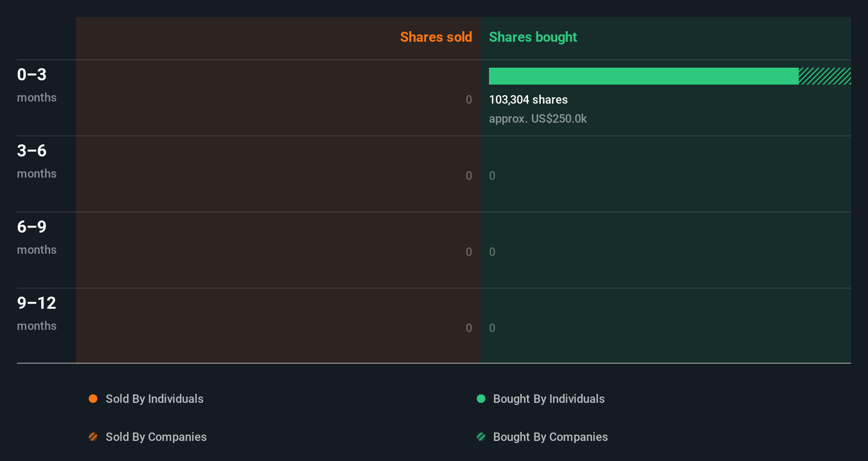The image size is (868, 461).
Task: Select the Sold By Individuals legend label
Action: (x=154, y=399)
